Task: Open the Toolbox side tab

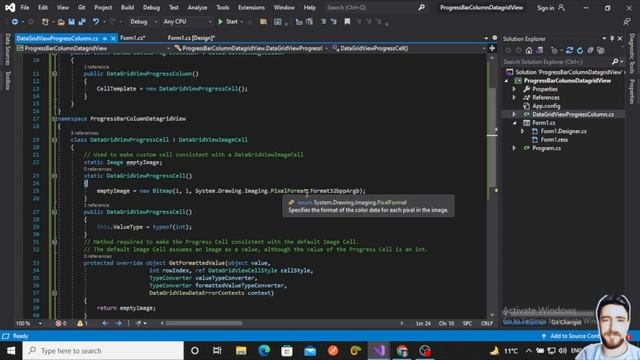Action: (x=7, y=80)
